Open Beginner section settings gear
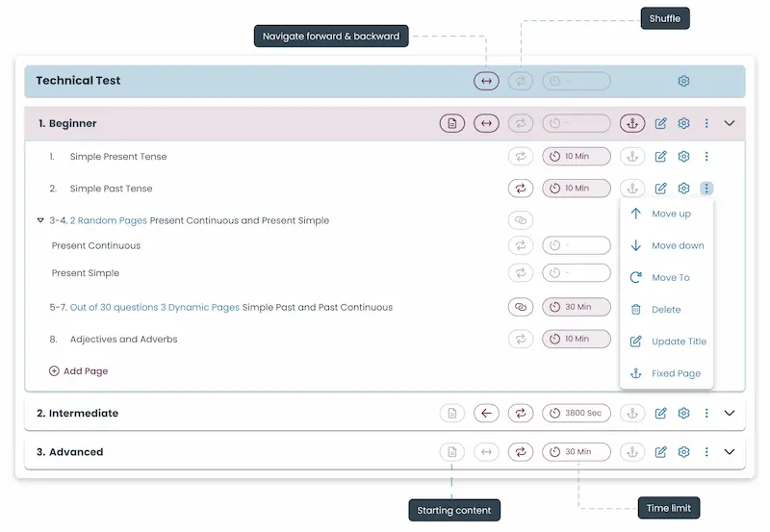This screenshot has height=532, width=770. pyautogui.click(x=683, y=123)
